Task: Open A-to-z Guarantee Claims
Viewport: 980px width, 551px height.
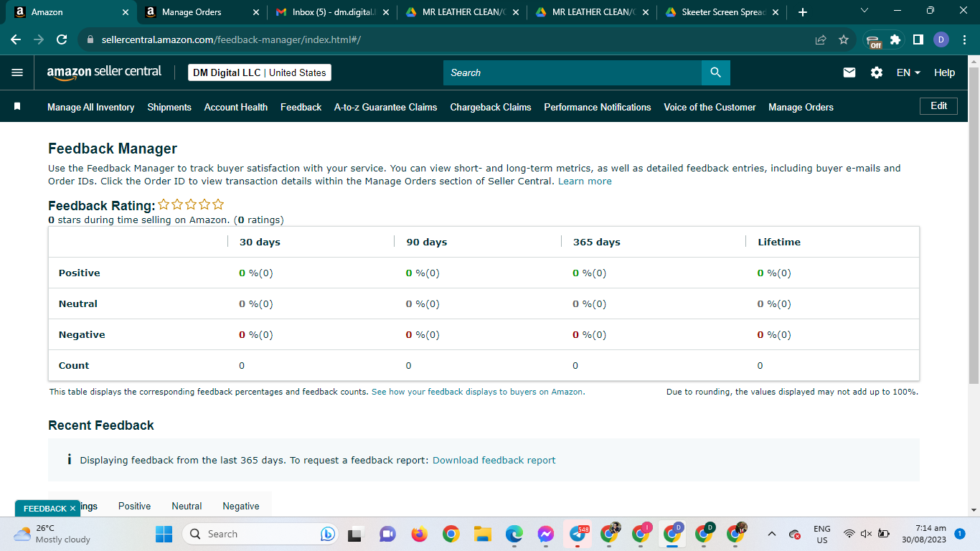Action: (x=385, y=107)
